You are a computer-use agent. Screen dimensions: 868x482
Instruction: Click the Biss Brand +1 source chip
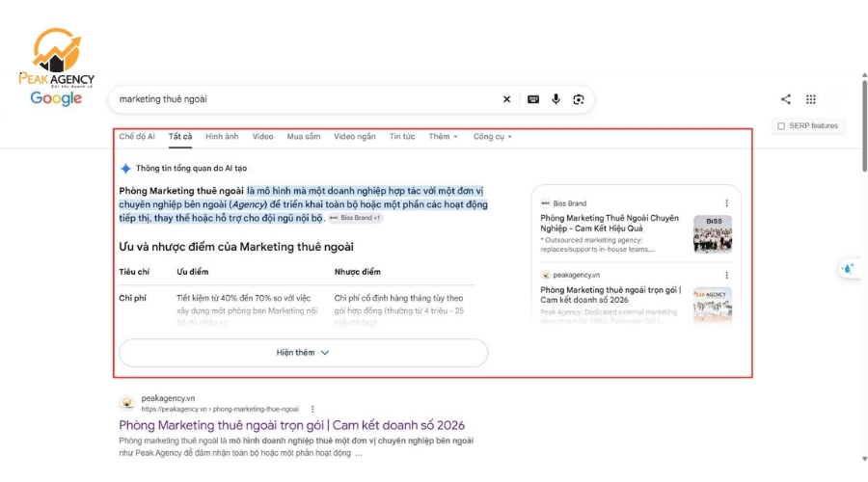(x=355, y=218)
